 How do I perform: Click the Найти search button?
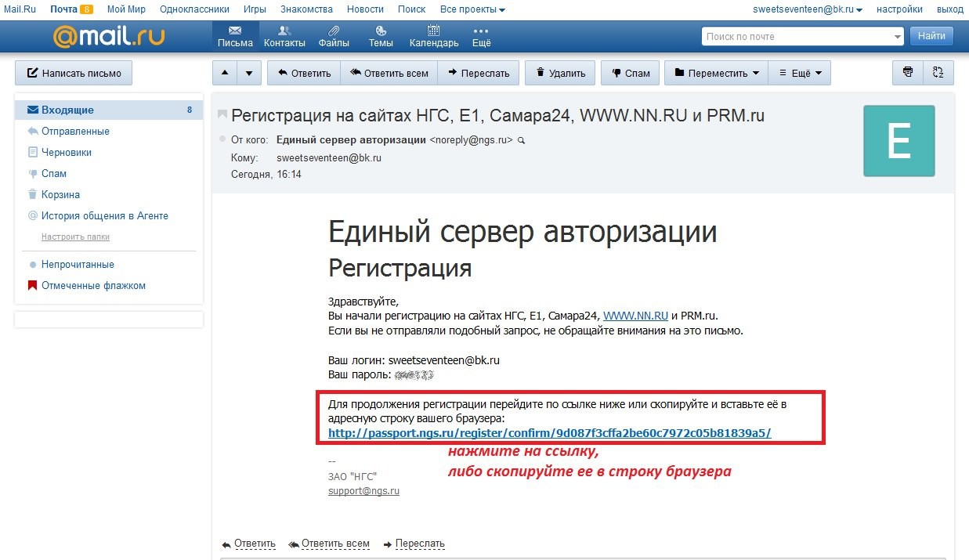931,36
